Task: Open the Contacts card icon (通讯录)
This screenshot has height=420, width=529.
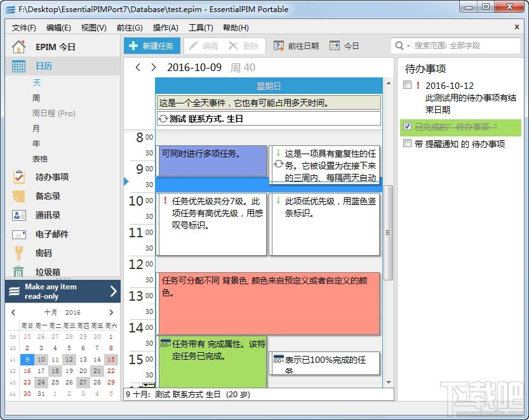Action: pos(18,215)
